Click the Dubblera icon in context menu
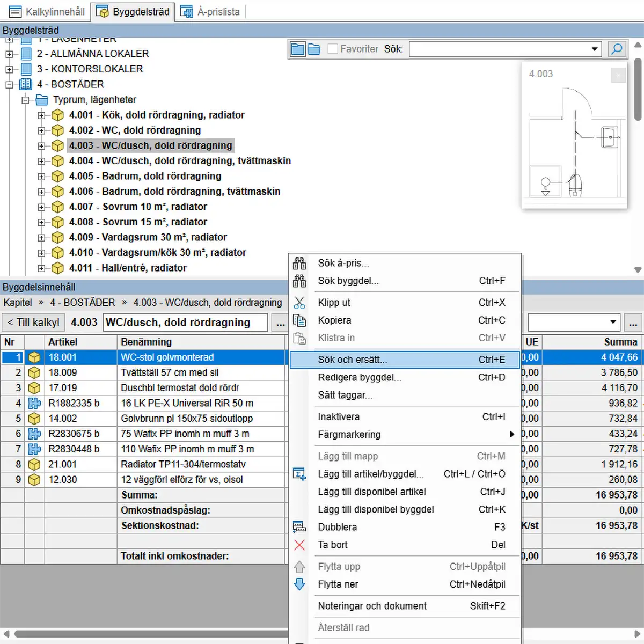 [299, 527]
